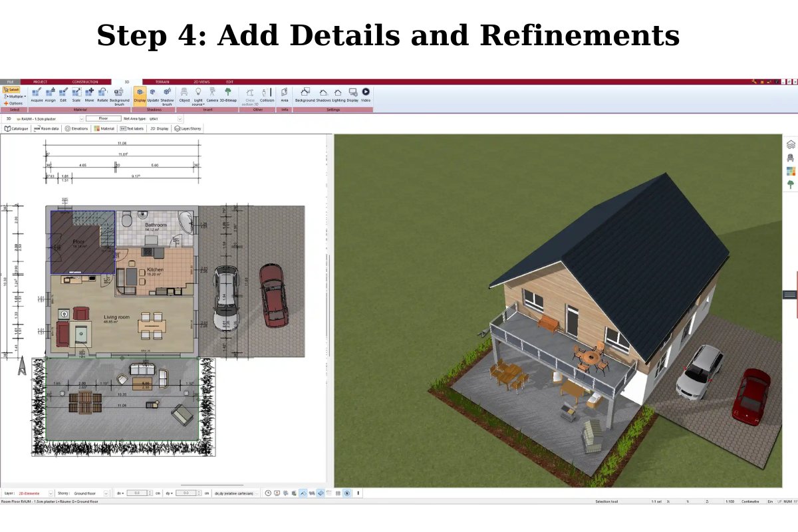
Task: Select the Camera insert tool
Action: point(211,96)
